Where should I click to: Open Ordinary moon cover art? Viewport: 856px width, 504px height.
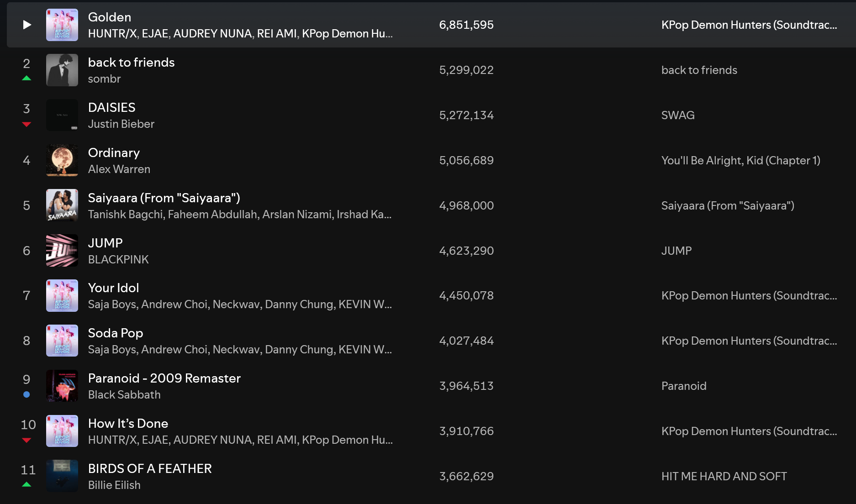coord(62,160)
